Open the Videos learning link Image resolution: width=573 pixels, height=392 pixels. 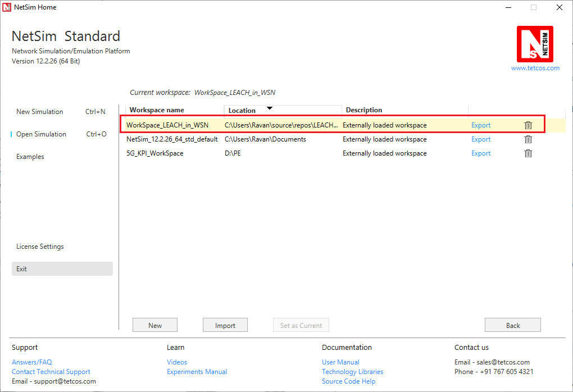tap(177, 362)
